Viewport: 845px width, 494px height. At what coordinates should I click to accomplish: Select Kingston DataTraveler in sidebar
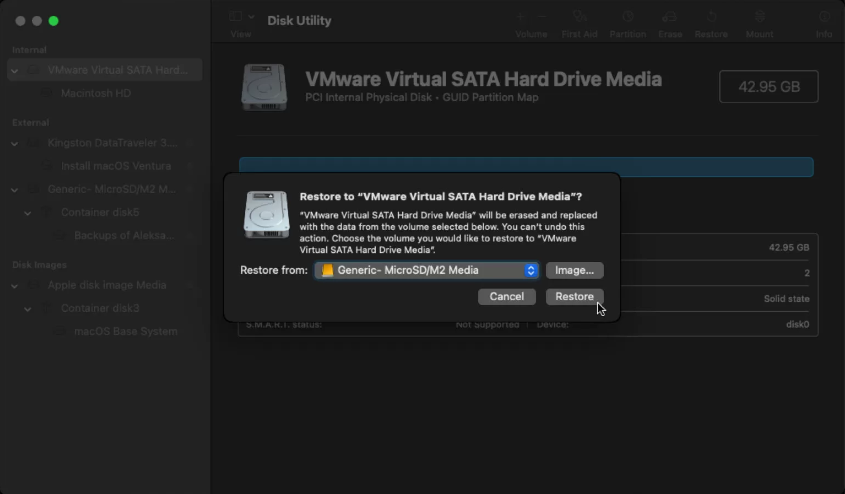105,143
